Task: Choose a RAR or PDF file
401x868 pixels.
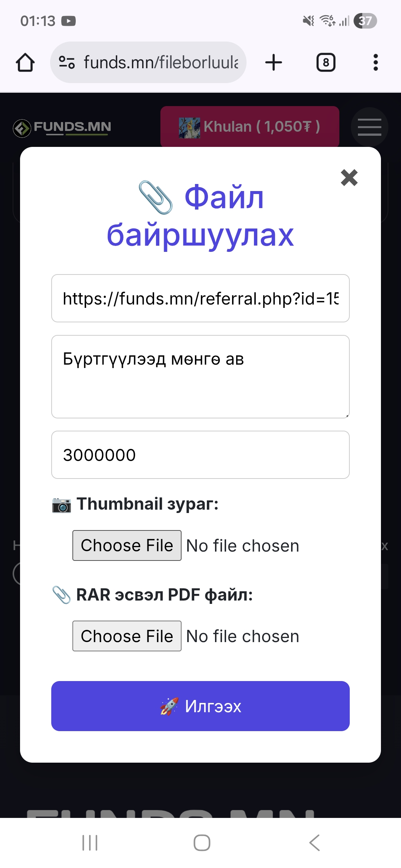Action: pos(127,636)
